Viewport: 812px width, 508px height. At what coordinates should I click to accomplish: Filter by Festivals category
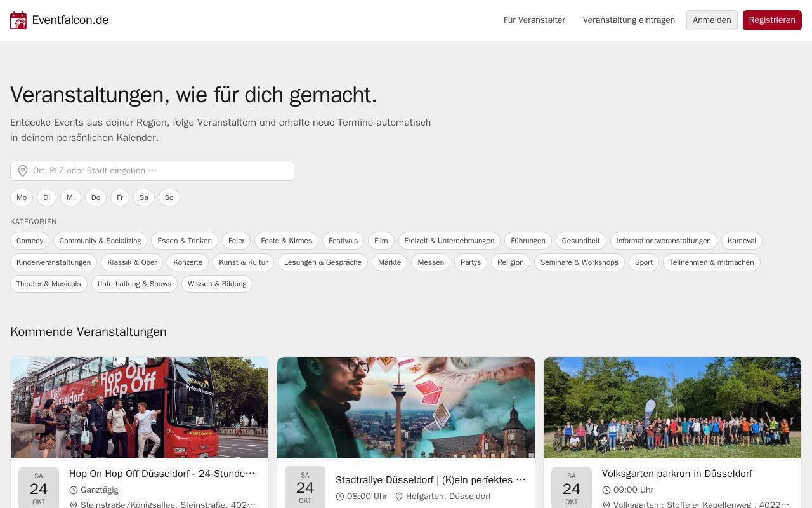(x=343, y=241)
